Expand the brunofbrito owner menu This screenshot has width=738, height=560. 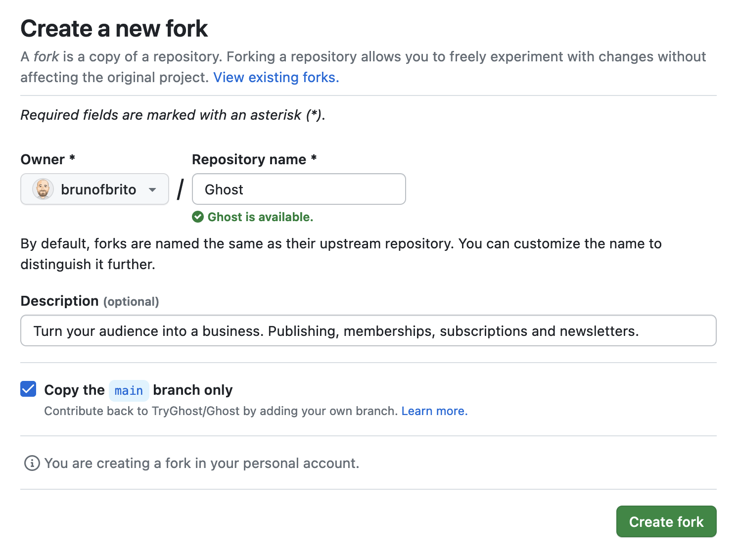click(94, 189)
